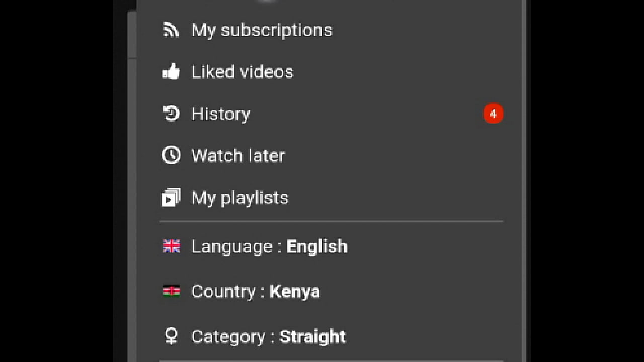Screen dimensions: 644x362
Task: Select the clock icon beside Watch later
Action: (x=171, y=155)
